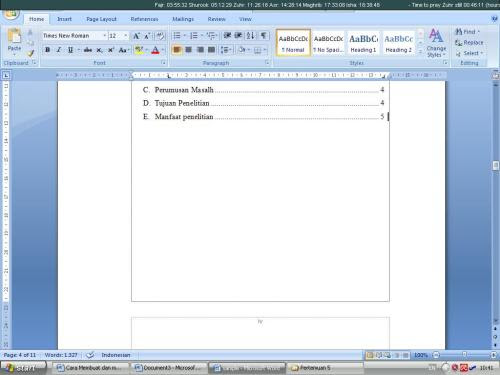The image size is (500, 375).
Task: Toggle Bold formatting
Action: tap(48, 50)
